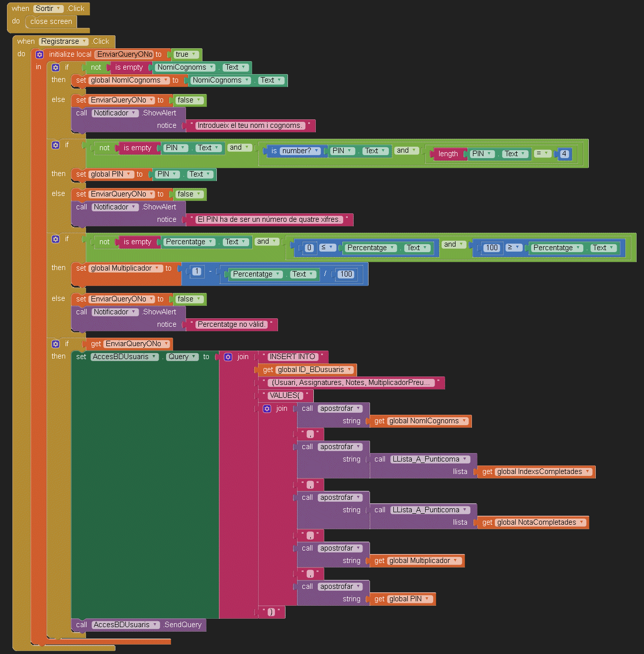
Task: Open the Registrarse component dropdown
Action: (x=64, y=42)
